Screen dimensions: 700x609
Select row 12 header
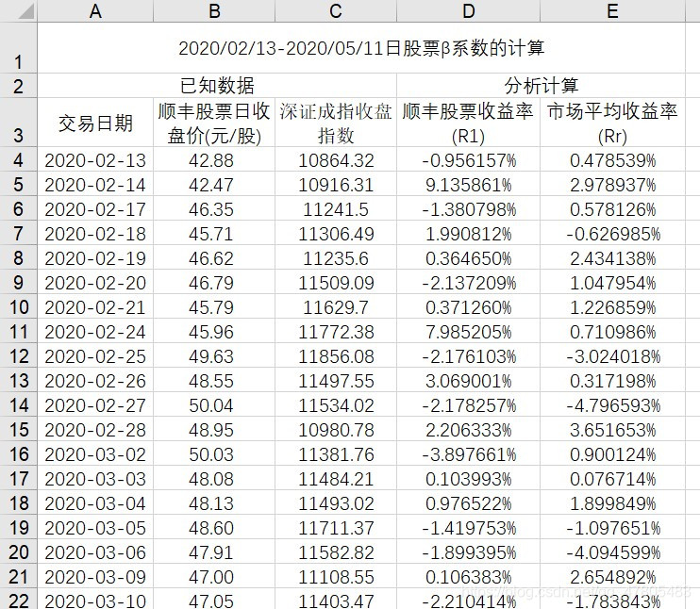pos(18,355)
